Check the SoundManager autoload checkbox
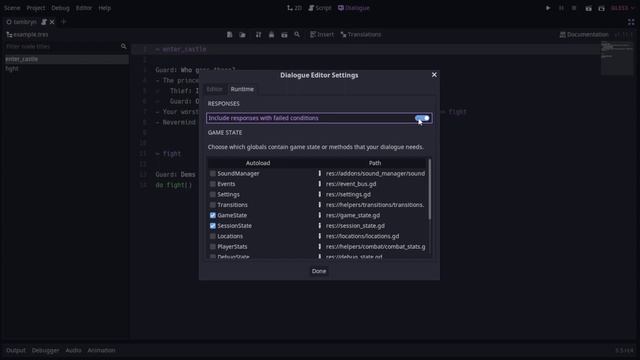Screen dimensions: 640x360 [x=213, y=173]
